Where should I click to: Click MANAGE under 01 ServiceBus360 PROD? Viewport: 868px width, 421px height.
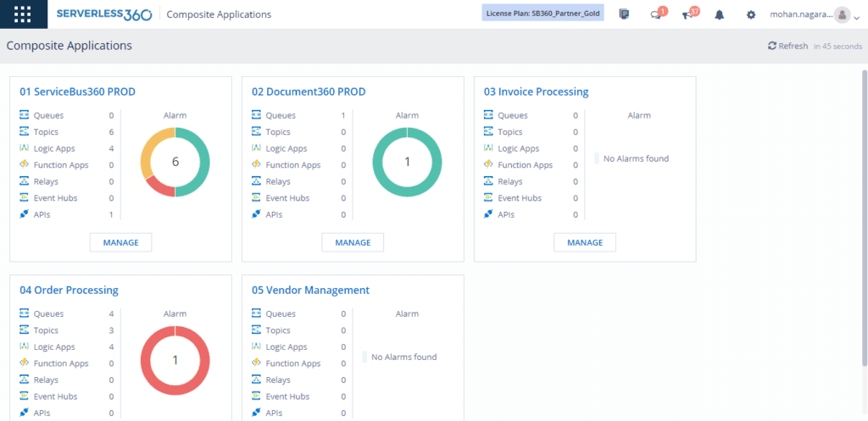click(120, 242)
